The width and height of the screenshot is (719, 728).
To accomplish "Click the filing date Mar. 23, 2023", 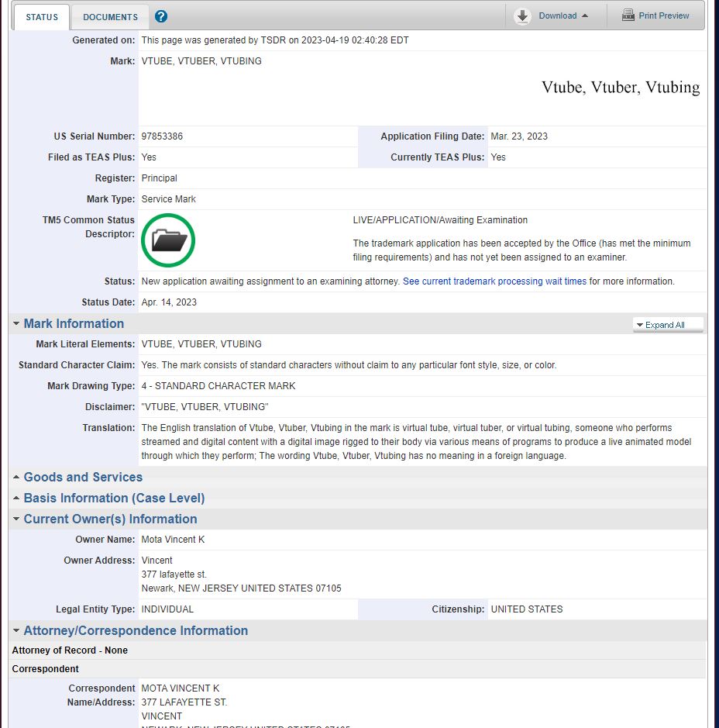I will point(519,136).
